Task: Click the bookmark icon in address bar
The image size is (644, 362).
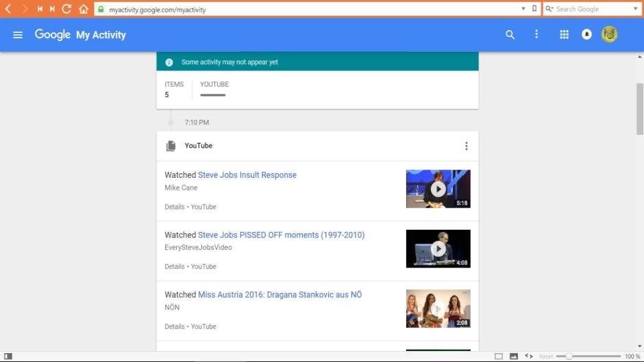Action: (x=534, y=9)
